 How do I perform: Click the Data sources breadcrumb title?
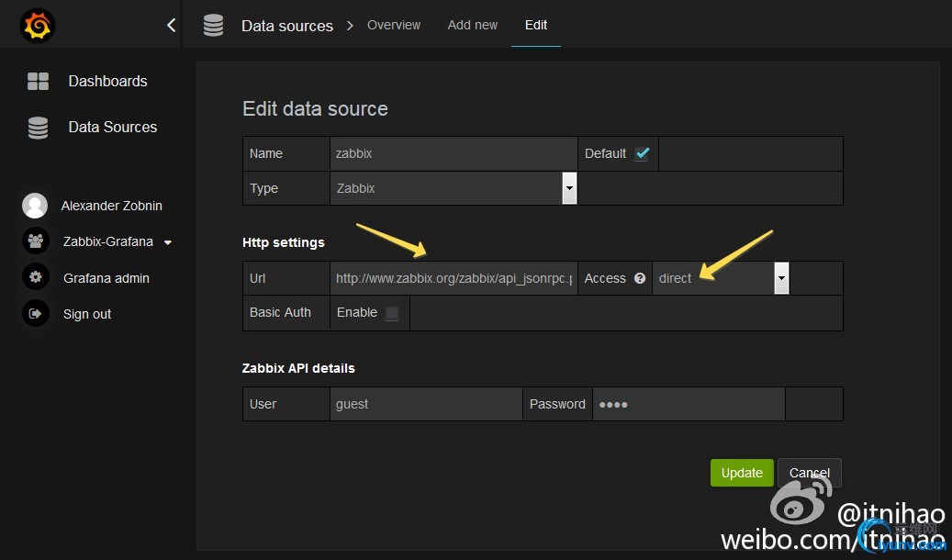point(287,26)
